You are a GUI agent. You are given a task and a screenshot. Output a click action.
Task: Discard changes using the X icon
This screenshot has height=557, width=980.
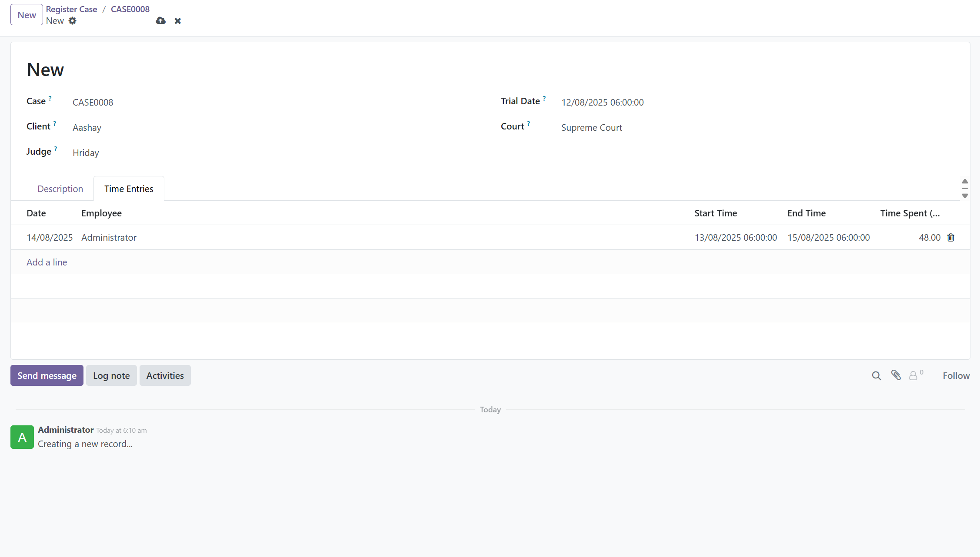pyautogui.click(x=177, y=21)
